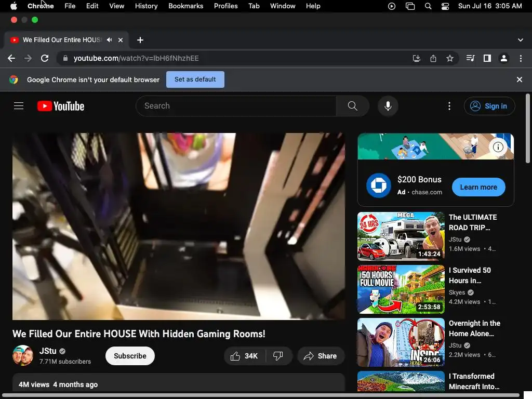The height and width of the screenshot is (399, 532).
Task: Open I Transformed Minecraft title
Action: point(474,381)
